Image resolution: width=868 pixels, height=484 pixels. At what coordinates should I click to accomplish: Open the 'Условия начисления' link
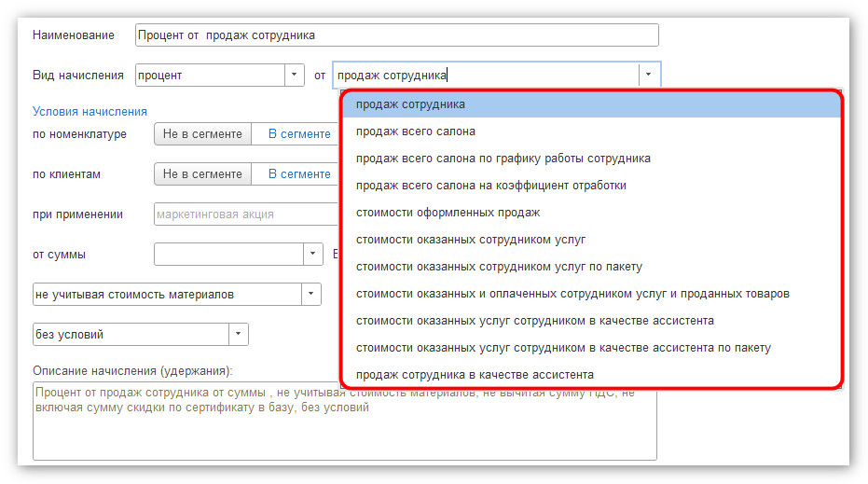tap(90, 111)
